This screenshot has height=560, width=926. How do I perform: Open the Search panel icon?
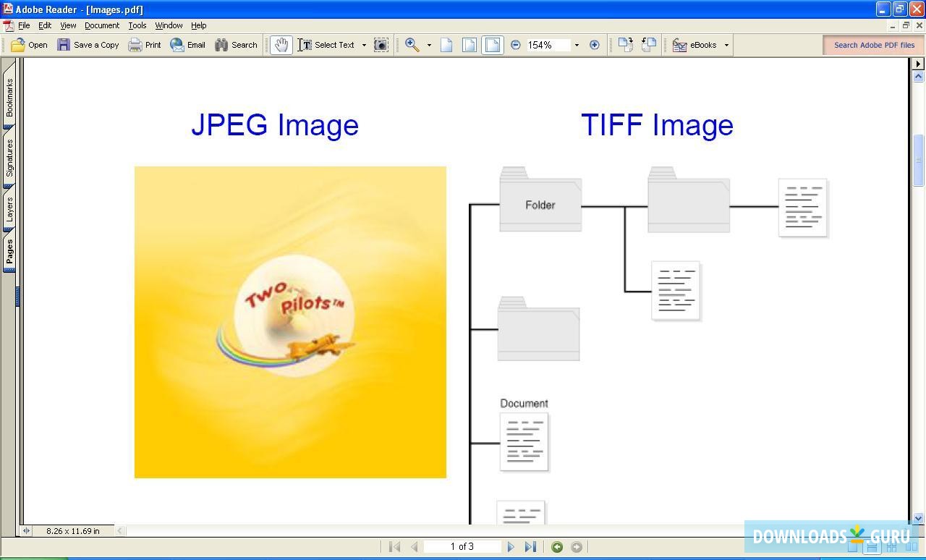coord(222,44)
